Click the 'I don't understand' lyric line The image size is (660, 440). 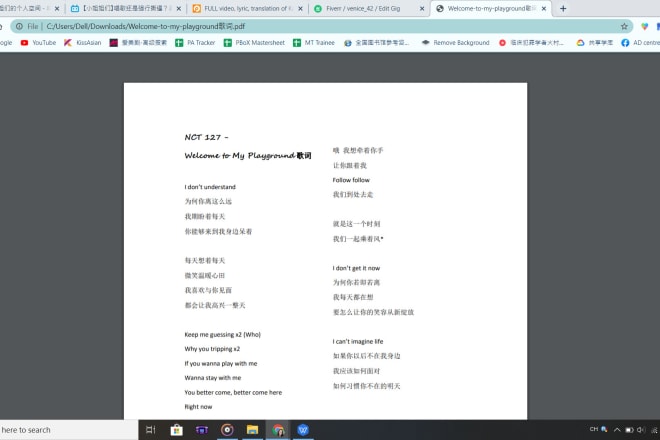coord(210,187)
